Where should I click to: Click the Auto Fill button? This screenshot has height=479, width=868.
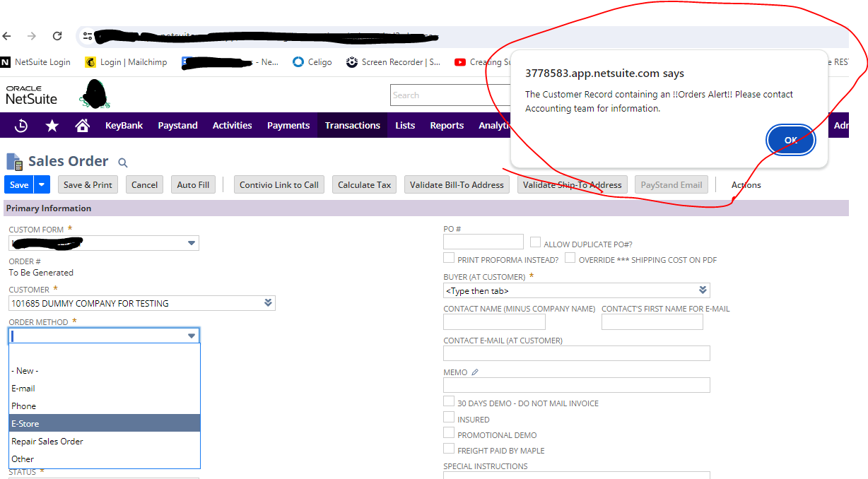(193, 185)
